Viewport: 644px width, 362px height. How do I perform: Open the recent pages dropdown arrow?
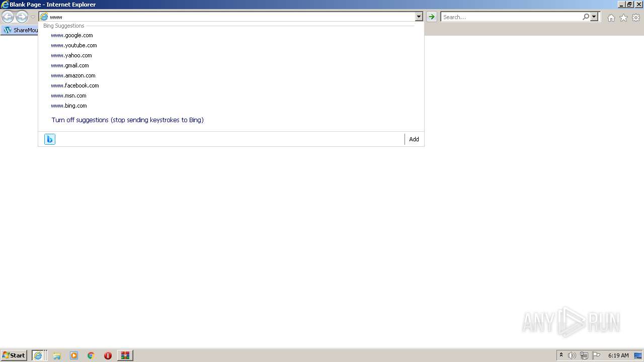click(33, 17)
